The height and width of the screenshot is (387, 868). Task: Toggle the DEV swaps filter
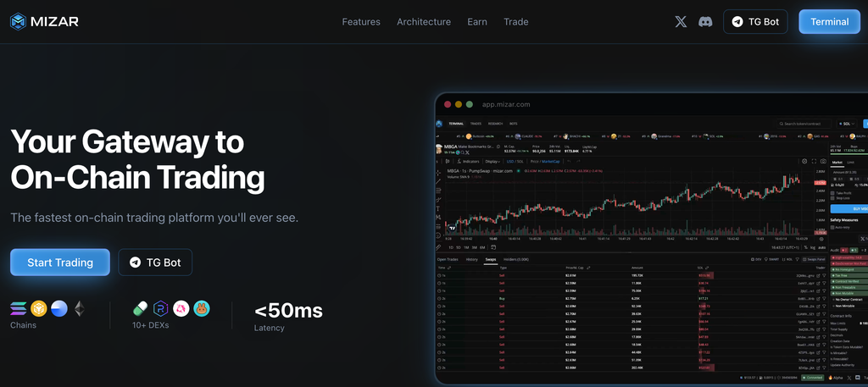[x=756, y=259]
